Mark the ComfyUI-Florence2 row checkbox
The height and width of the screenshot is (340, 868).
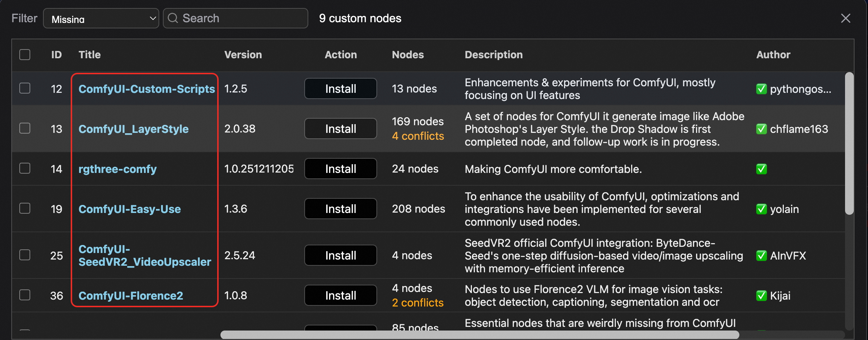(25, 295)
